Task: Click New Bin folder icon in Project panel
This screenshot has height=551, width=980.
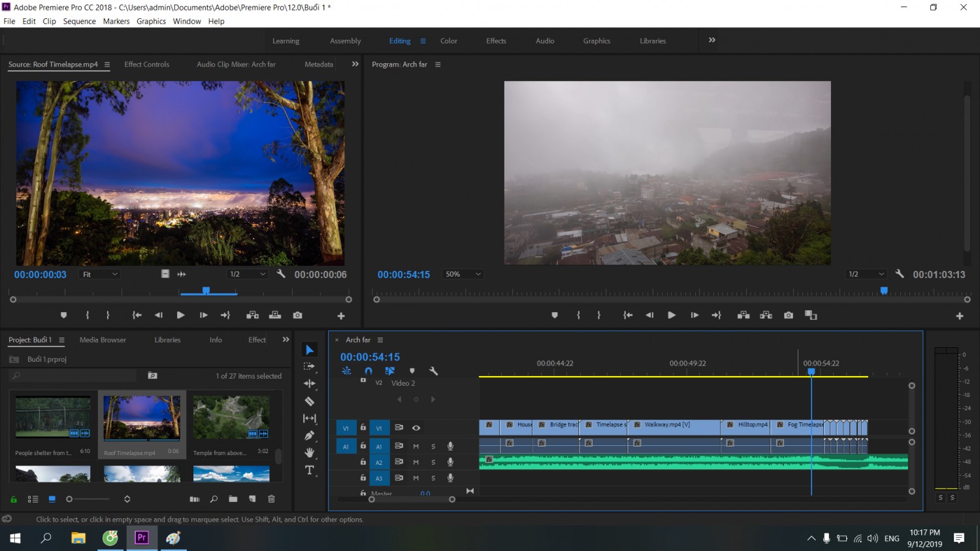Action: 233,499
